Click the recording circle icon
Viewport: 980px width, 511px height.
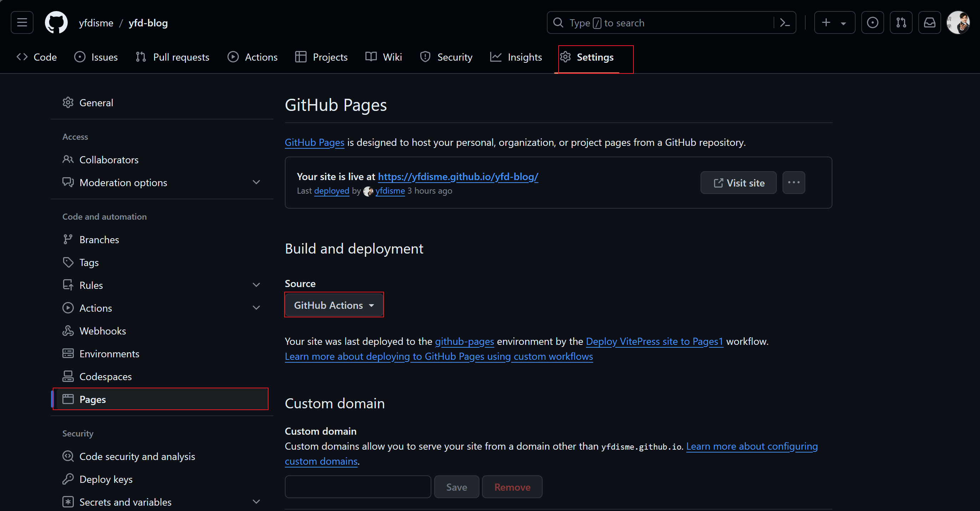coord(872,23)
